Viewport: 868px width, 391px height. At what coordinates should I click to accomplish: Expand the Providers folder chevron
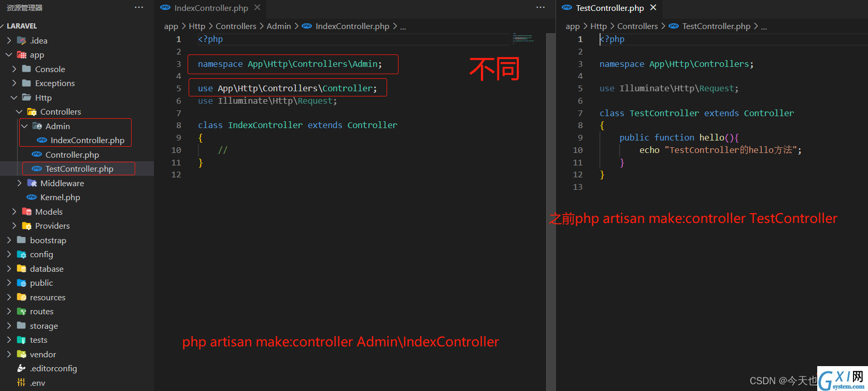coord(14,226)
